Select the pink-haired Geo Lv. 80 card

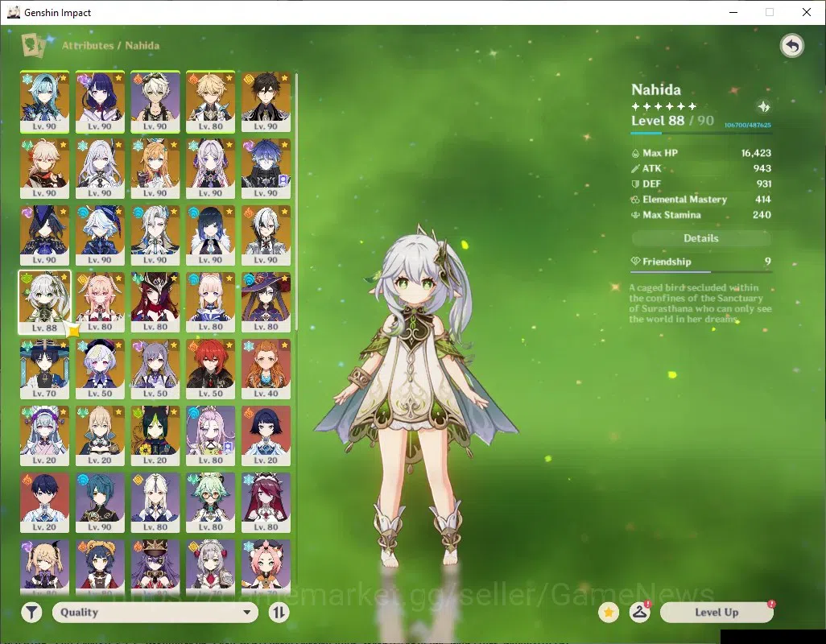click(x=100, y=302)
